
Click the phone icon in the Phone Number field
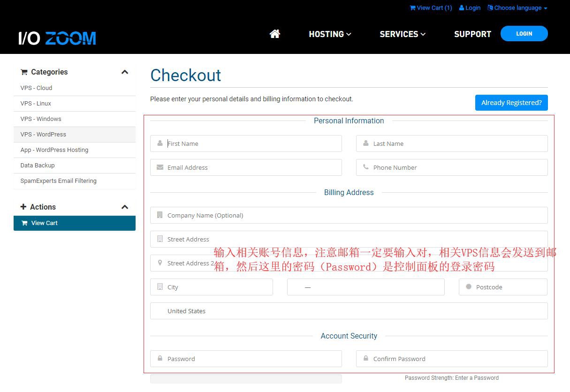[366, 167]
